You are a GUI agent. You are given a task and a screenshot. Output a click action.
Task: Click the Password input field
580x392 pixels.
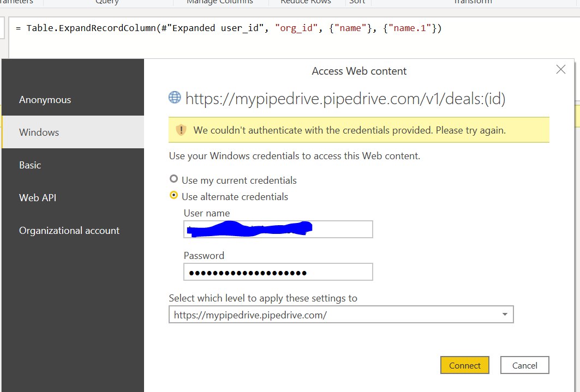(278, 272)
